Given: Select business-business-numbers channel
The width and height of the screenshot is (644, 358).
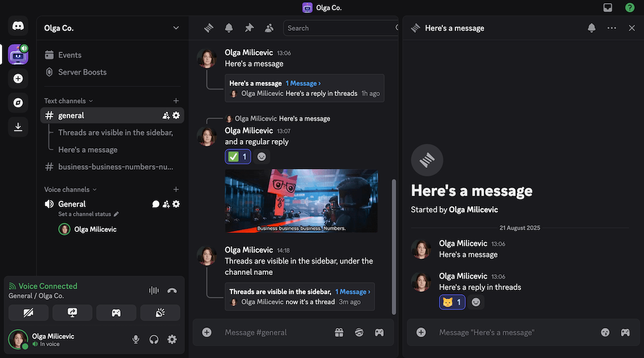Looking at the screenshot, I should 112,167.
